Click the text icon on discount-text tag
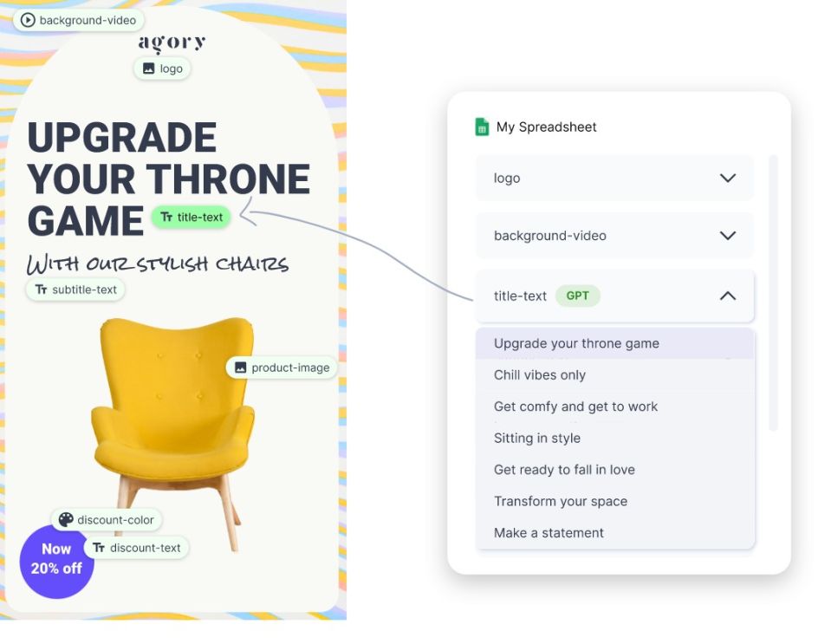The height and width of the screenshot is (644, 818). [x=99, y=548]
